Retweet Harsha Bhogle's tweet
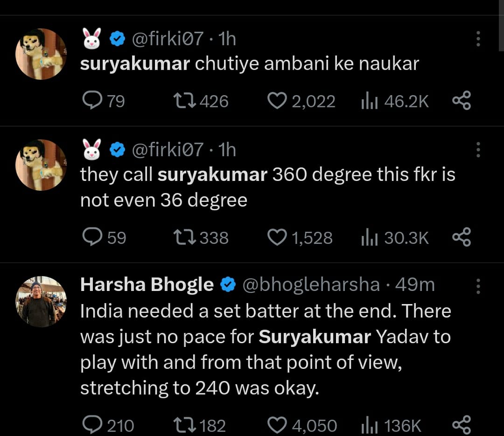Screen dimensions: 504x436 [x=185, y=425]
